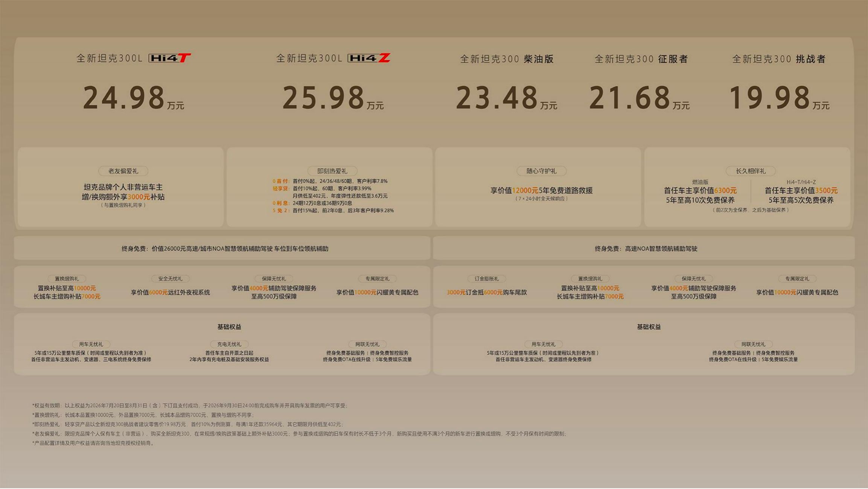Viewport: 868px width, 489px height.
Task: Click 置换增购礼 label beside 安全无忧礼
Action: pos(67,279)
